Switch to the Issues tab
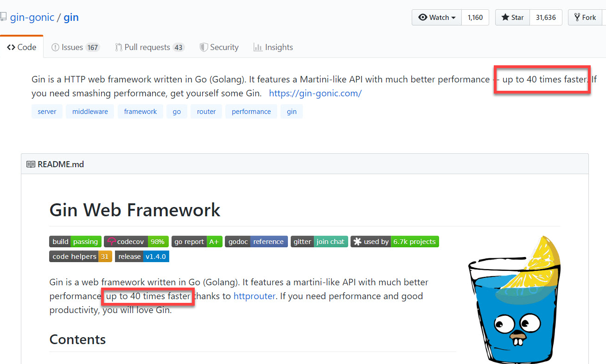This screenshot has width=606, height=364. tap(75, 47)
